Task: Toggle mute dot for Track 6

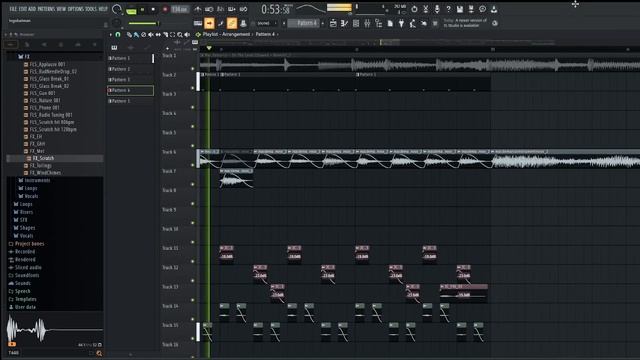Action: point(193,165)
